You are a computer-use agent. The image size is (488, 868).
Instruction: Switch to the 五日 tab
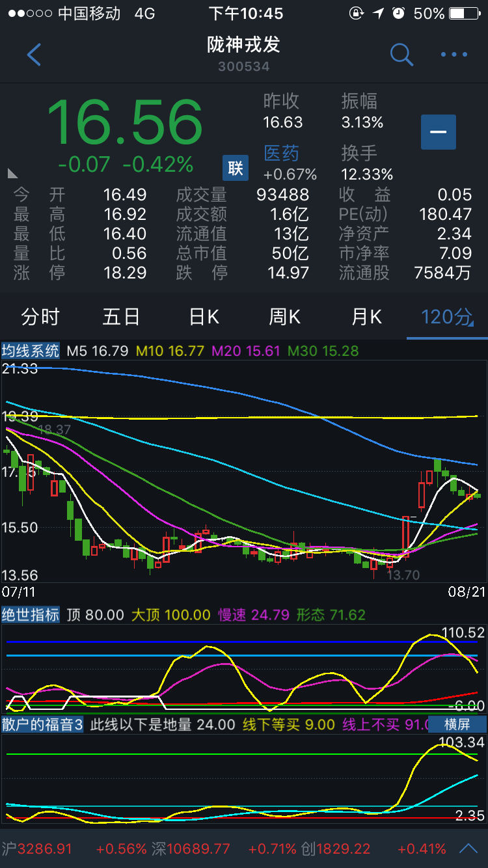(122, 317)
